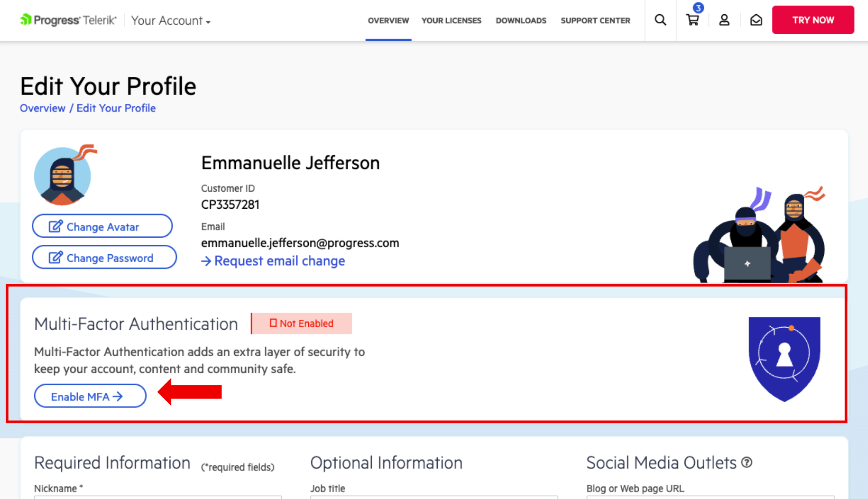Viewport: 868px width, 499px height.
Task: Open the Support Center tab
Action: pyautogui.click(x=595, y=20)
